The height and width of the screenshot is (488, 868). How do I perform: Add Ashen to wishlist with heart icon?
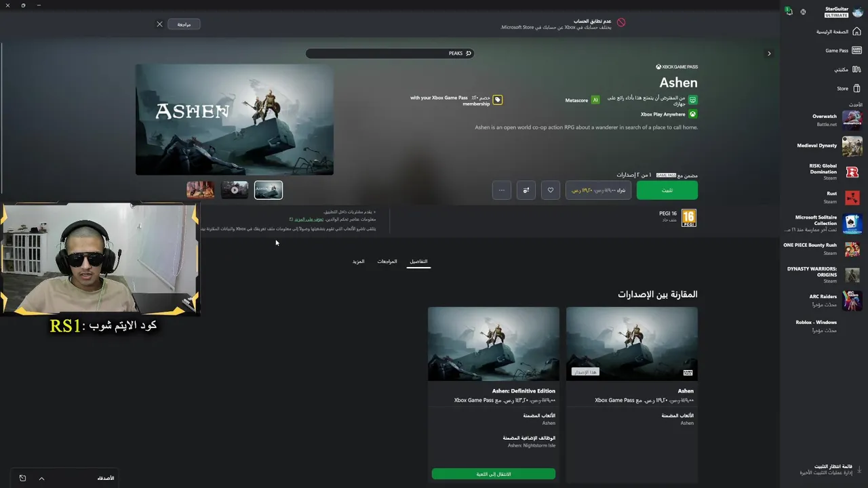coord(551,190)
